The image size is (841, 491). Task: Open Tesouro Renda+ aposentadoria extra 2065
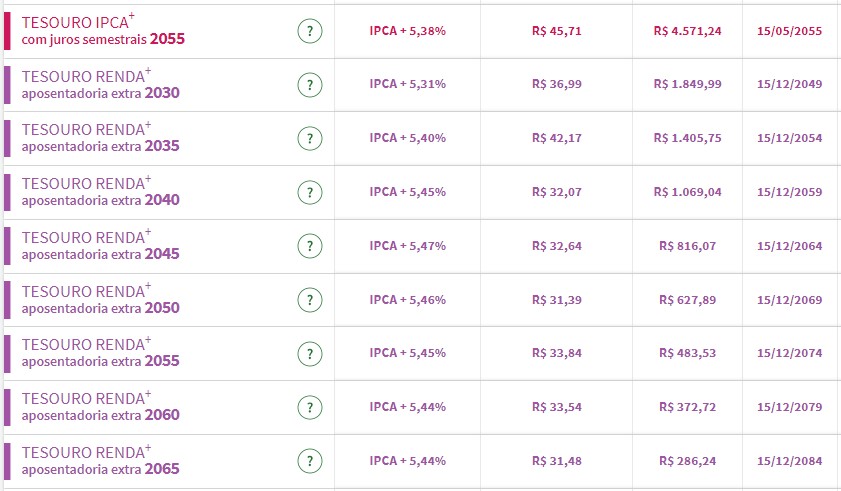coord(100,461)
